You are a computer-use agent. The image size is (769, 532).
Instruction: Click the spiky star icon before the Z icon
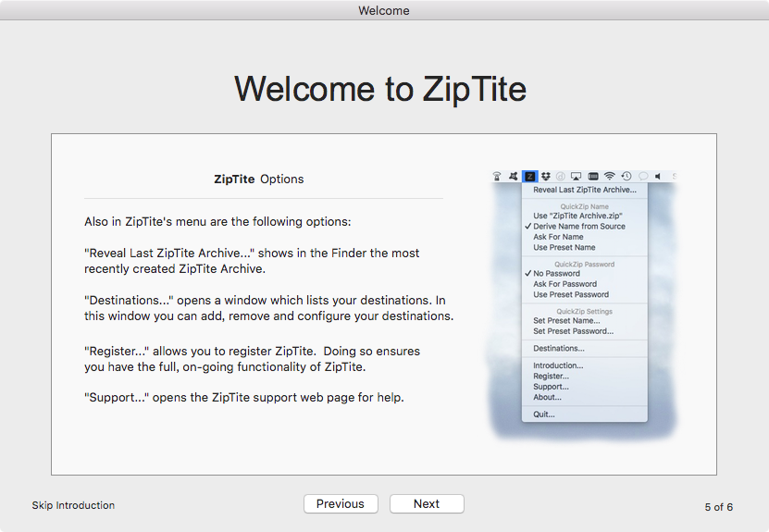pyautogui.click(x=513, y=176)
